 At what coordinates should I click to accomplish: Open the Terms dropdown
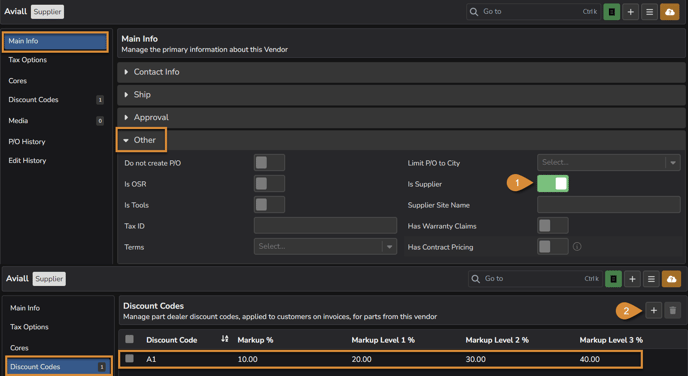(x=325, y=247)
